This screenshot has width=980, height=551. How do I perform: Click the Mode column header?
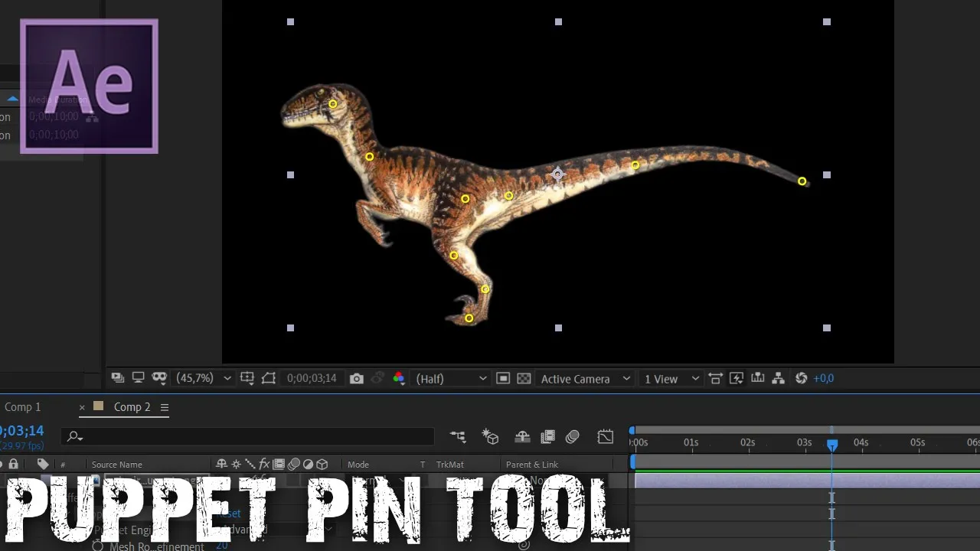(358, 465)
